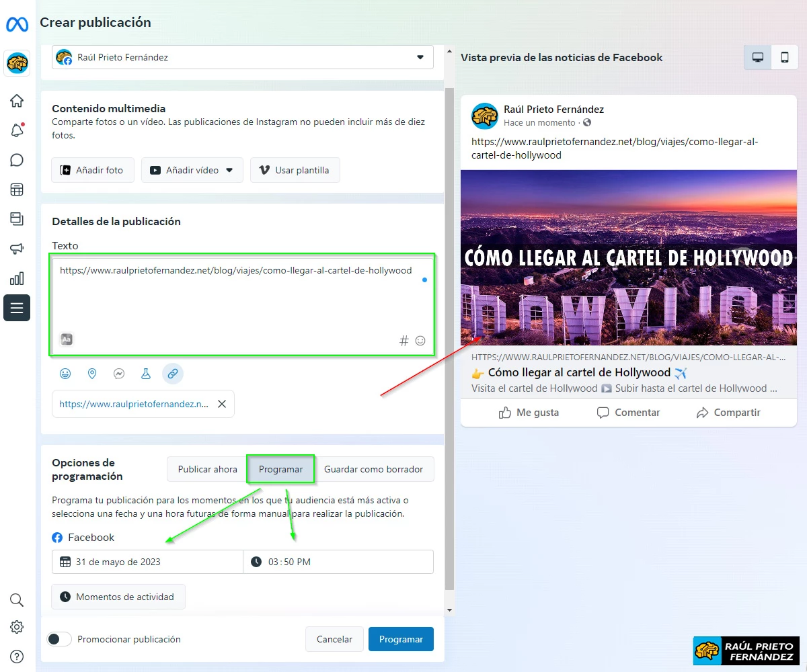
Task: Open text formatting with the Aa icon
Action: click(x=67, y=339)
